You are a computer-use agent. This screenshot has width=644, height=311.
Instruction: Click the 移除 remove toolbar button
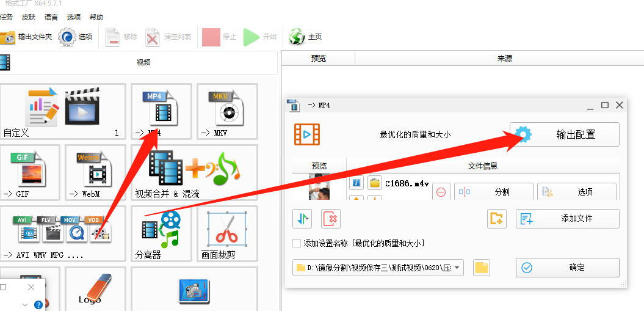[121, 37]
